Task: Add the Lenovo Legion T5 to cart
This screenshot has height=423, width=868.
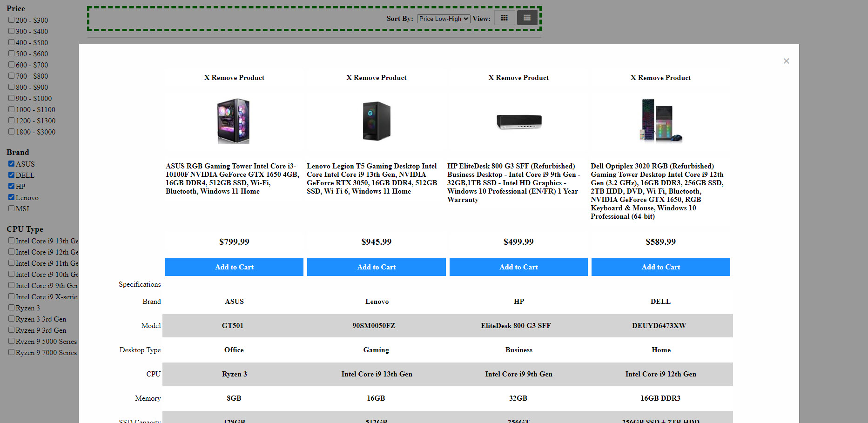Action: click(x=376, y=267)
